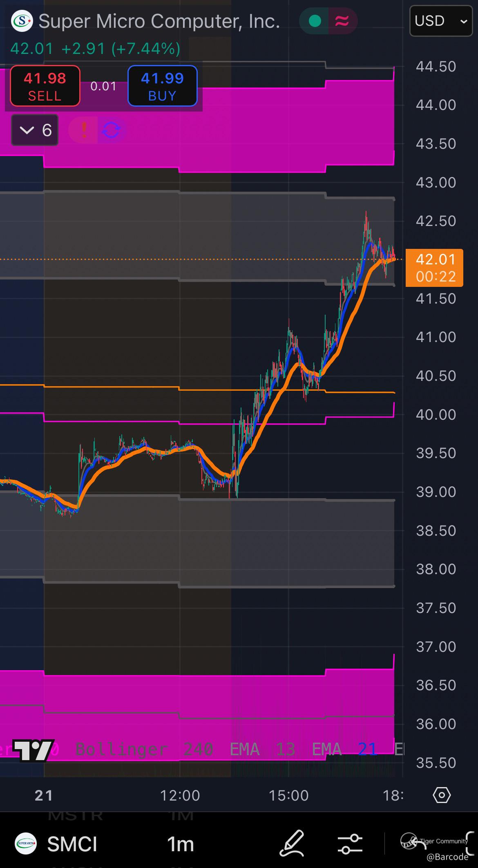Tap the Super Micro Computer logo icon
The height and width of the screenshot is (868, 478).
(22, 21)
